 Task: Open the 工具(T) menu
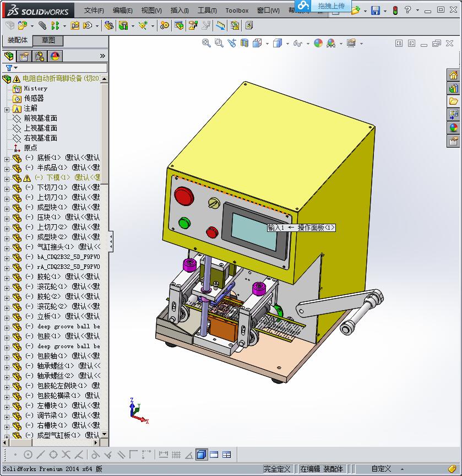(x=207, y=10)
